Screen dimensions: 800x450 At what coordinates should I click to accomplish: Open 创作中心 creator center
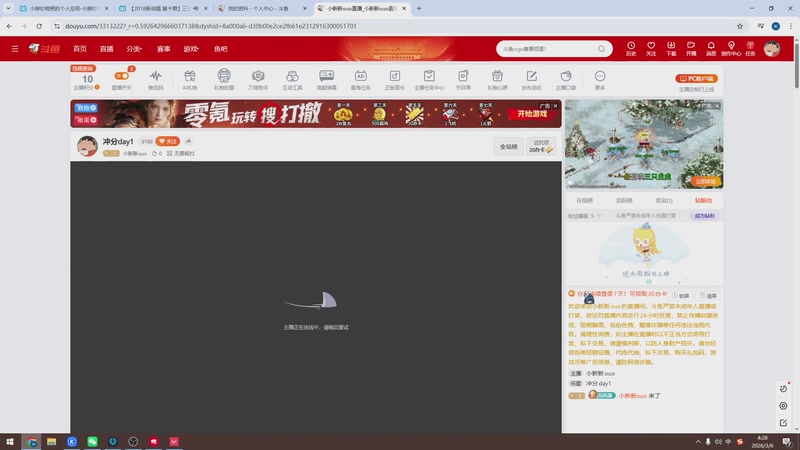(731, 48)
